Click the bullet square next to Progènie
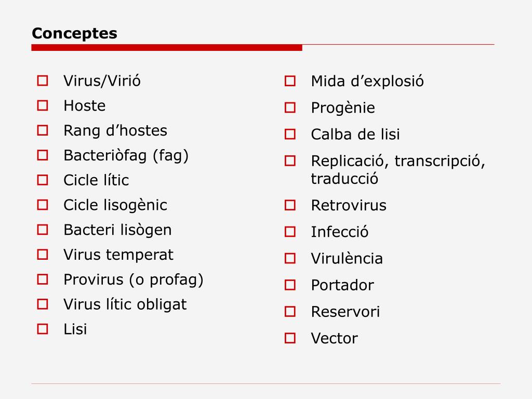The image size is (532, 399). pyautogui.click(x=290, y=108)
